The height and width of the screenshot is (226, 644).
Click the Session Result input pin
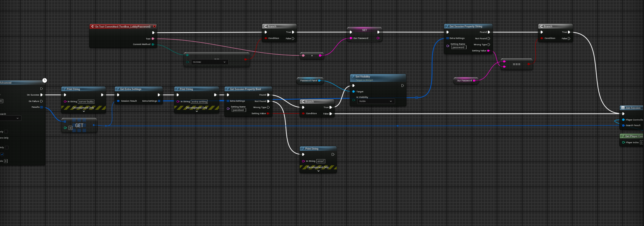(x=118, y=101)
